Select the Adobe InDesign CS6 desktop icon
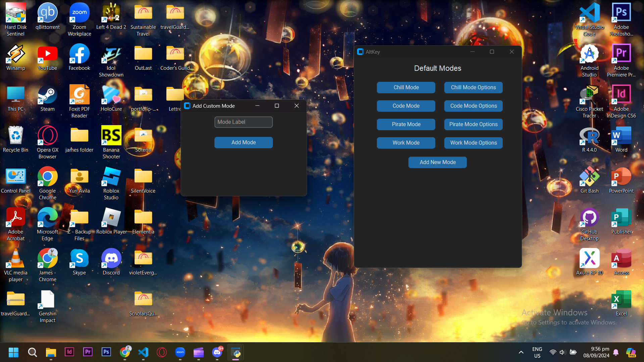Viewport: 644px width, 362px height. [x=622, y=101]
